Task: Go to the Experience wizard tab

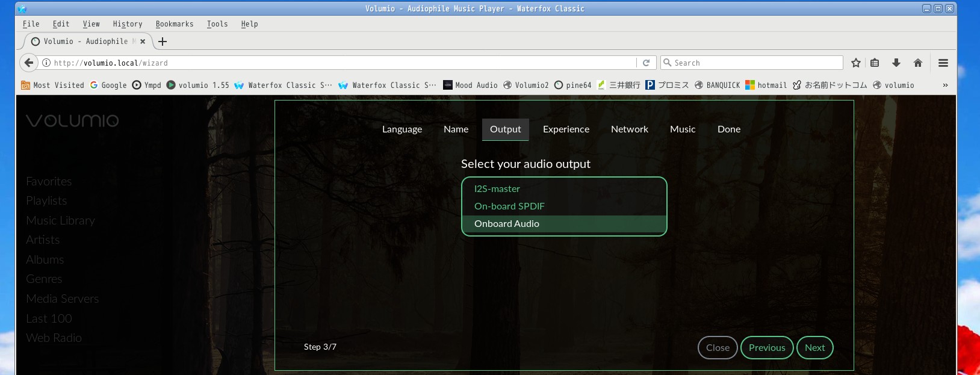Action: (x=566, y=129)
